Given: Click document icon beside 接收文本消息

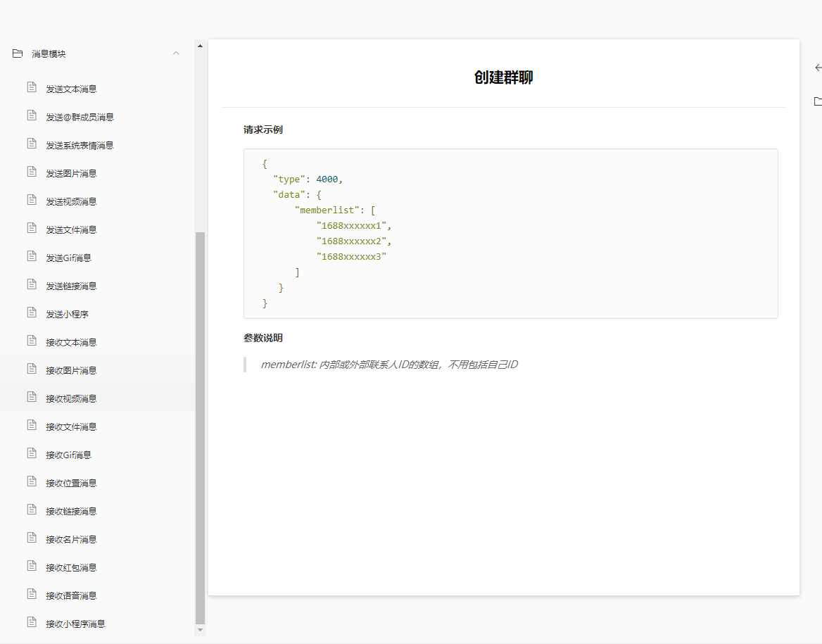Looking at the screenshot, I should pyautogui.click(x=32, y=341).
